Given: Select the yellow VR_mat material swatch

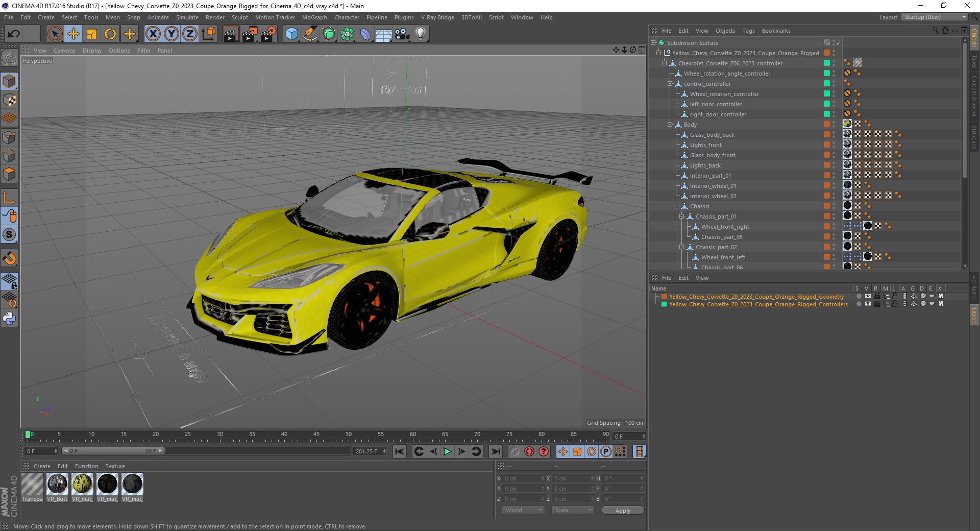Looking at the screenshot, I should 82,487.
